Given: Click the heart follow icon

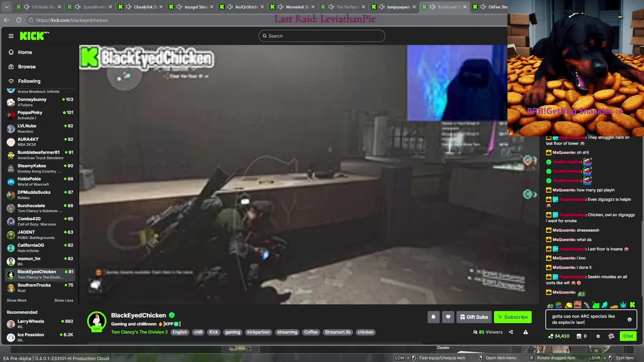Looking at the screenshot, I should click(x=448, y=317).
